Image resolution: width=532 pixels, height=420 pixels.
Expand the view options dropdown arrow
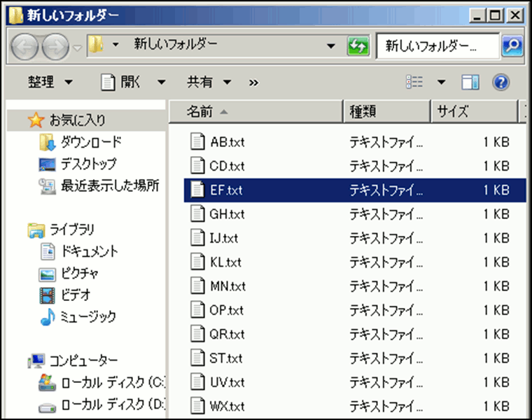click(x=441, y=83)
